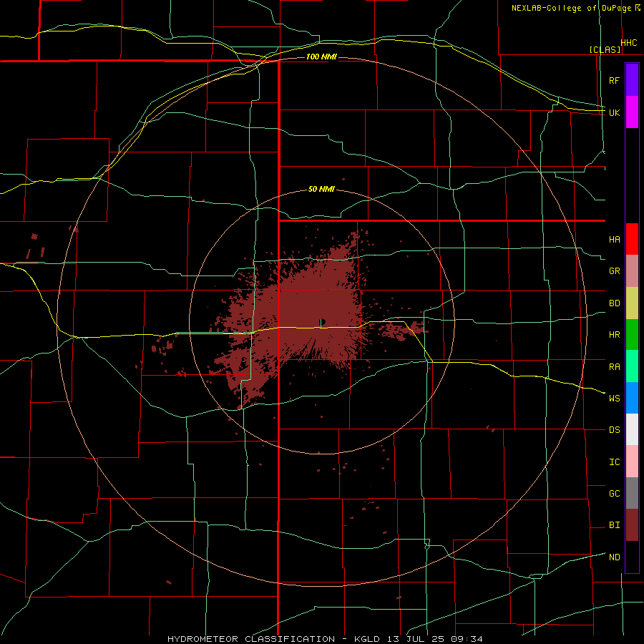Click the 'HHC' product code text
This screenshot has width=644, height=644.
point(628,43)
